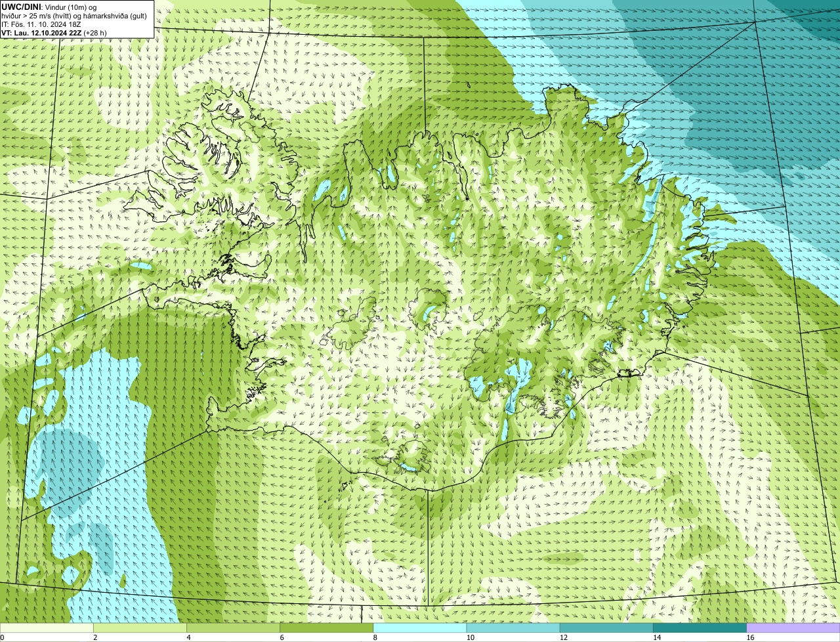
Task: Click the legend label "16"
Action: click(751, 637)
